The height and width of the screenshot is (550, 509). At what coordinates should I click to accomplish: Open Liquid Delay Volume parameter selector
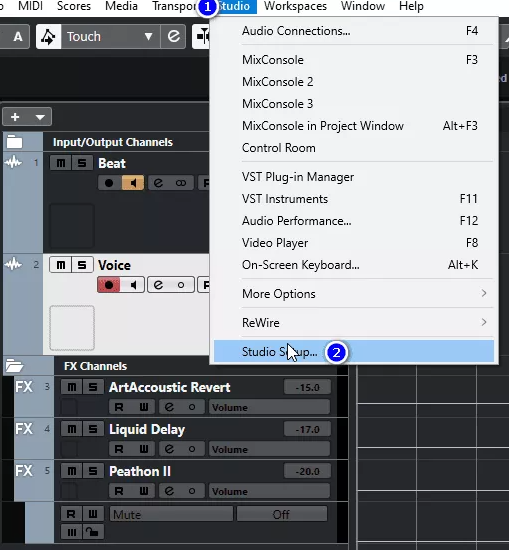[269, 449]
